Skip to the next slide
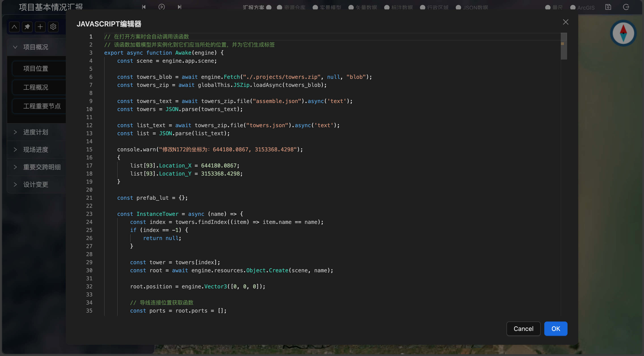Viewport: 644px width, 356px height. [x=180, y=7]
